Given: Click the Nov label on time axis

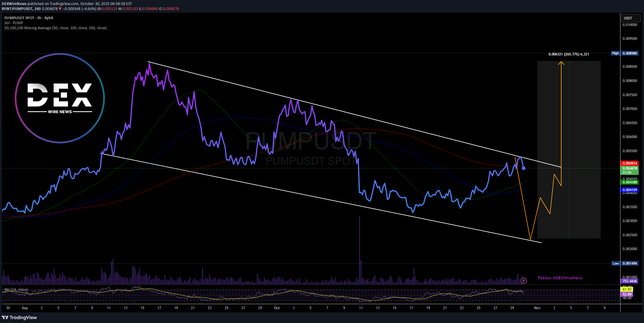Looking at the screenshot, I should point(537,308).
